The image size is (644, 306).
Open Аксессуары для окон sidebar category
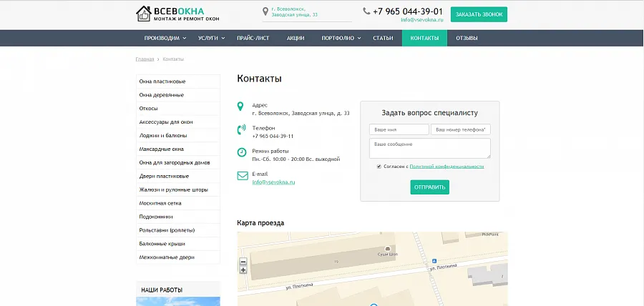click(178, 122)
